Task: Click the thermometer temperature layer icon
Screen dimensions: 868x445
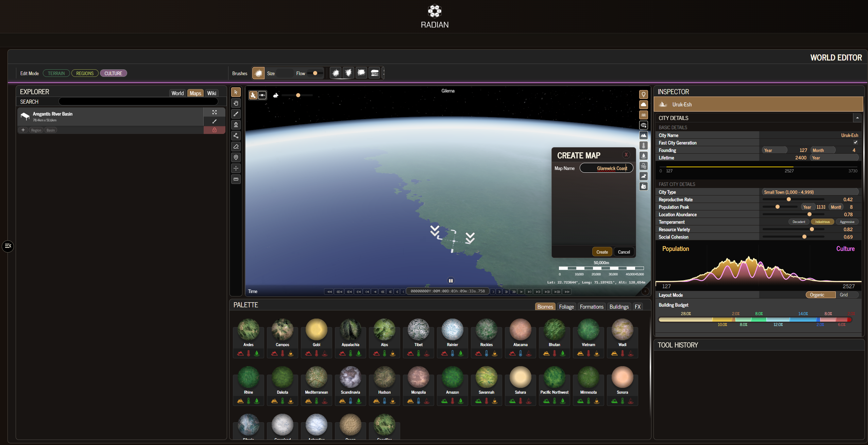Action: (644, 146)
